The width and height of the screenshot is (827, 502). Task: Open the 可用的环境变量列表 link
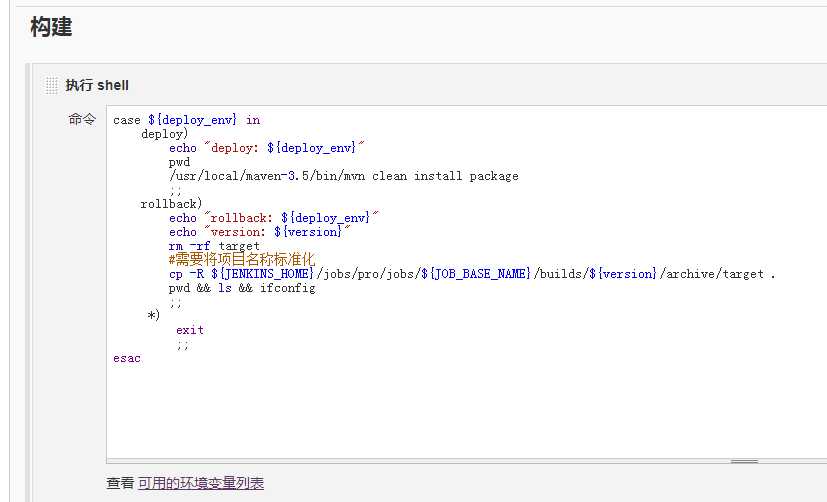click(x=201, y=483)
